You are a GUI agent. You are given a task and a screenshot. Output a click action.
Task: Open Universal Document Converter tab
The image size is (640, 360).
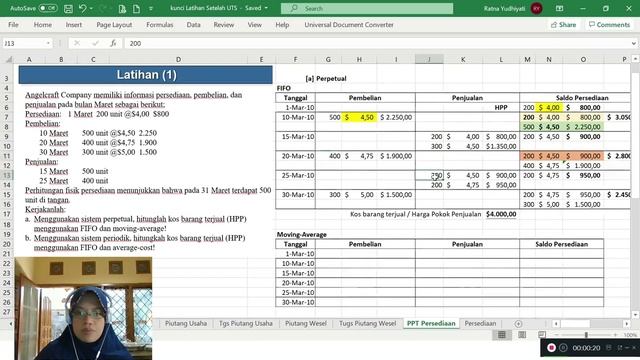[349, 25]
